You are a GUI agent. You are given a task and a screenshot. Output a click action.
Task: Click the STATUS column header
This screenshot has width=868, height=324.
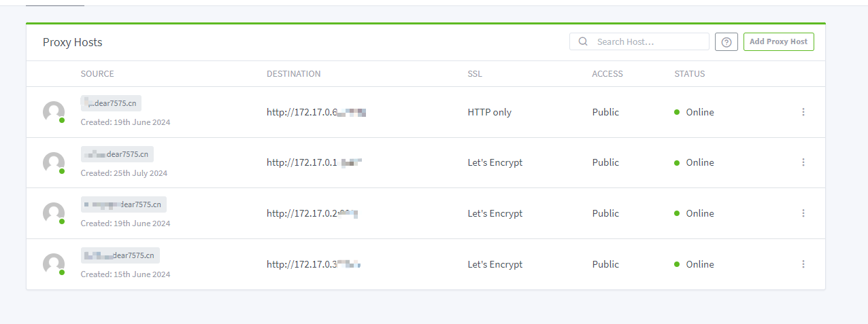(689, 74)
